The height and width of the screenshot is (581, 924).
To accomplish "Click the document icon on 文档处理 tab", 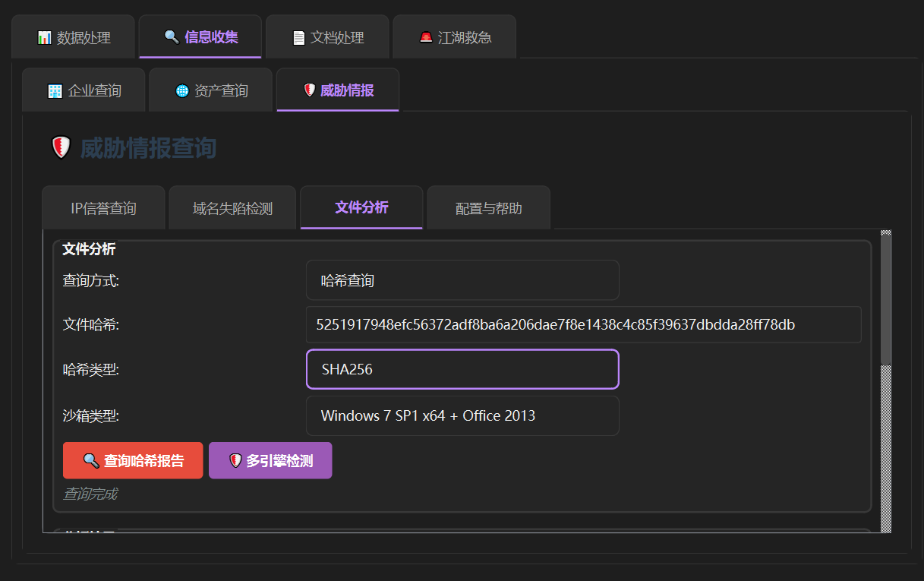I will click(x=298, y=37).
